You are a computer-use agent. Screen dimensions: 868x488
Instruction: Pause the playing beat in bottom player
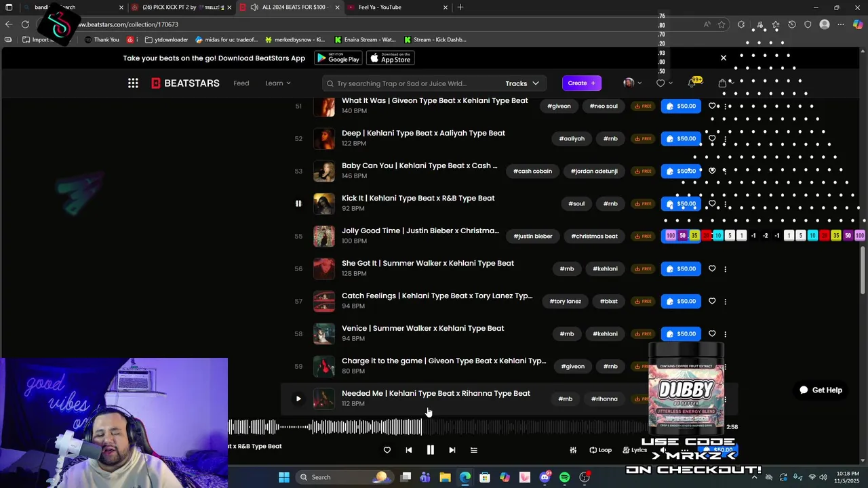[430, 450]
